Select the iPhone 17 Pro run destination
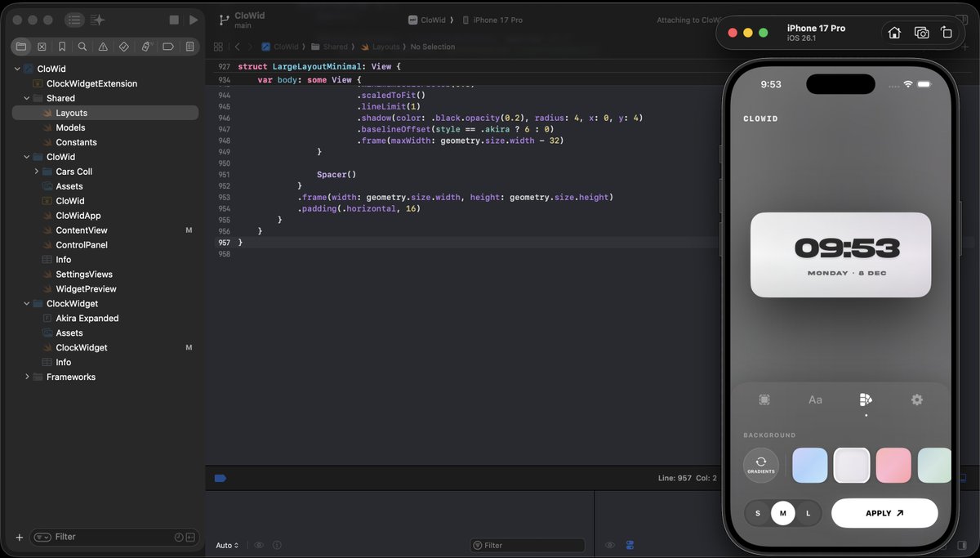This screenshot has height=558, width=980. coord(493,20)
